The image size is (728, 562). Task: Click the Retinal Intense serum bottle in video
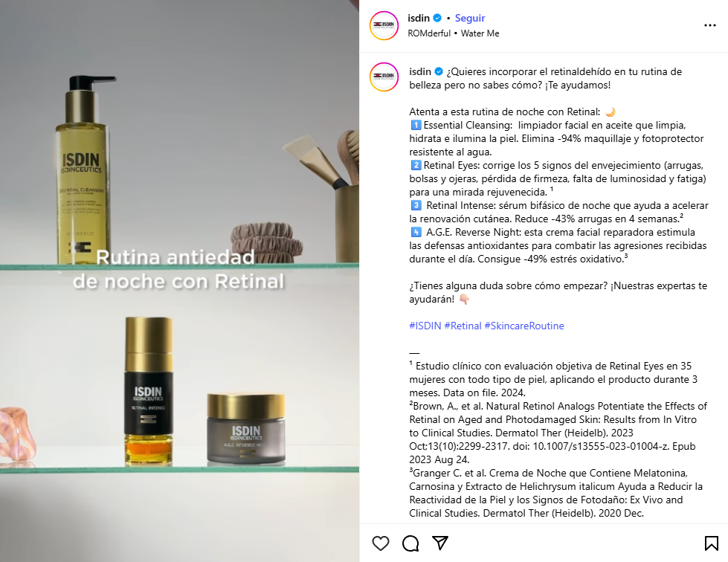click(149, 391)
